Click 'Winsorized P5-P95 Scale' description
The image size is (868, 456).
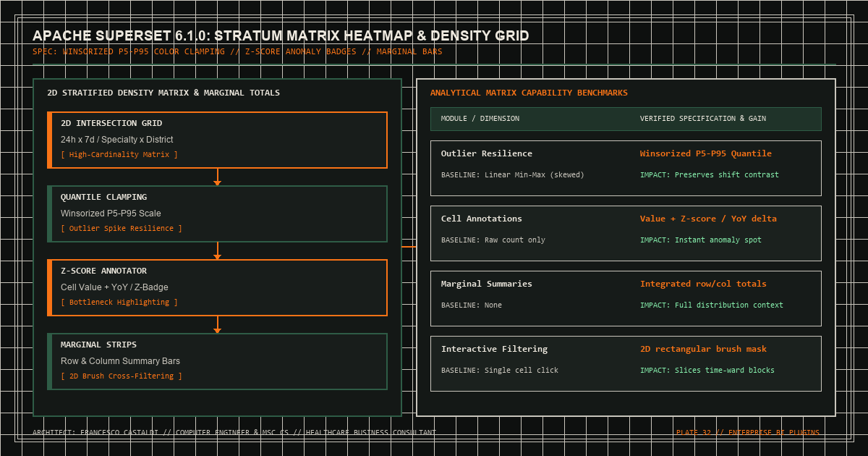pyautogui.click(x=111, y=214)
